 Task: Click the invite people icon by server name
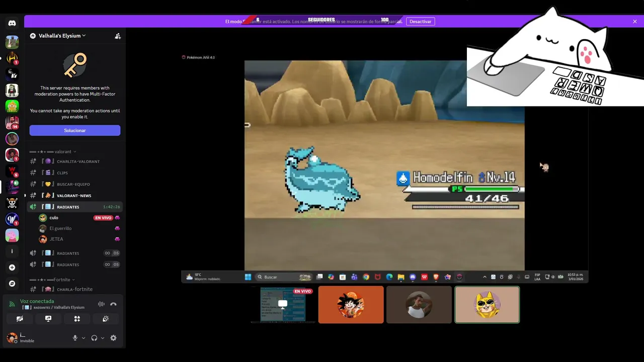[118, 36]
